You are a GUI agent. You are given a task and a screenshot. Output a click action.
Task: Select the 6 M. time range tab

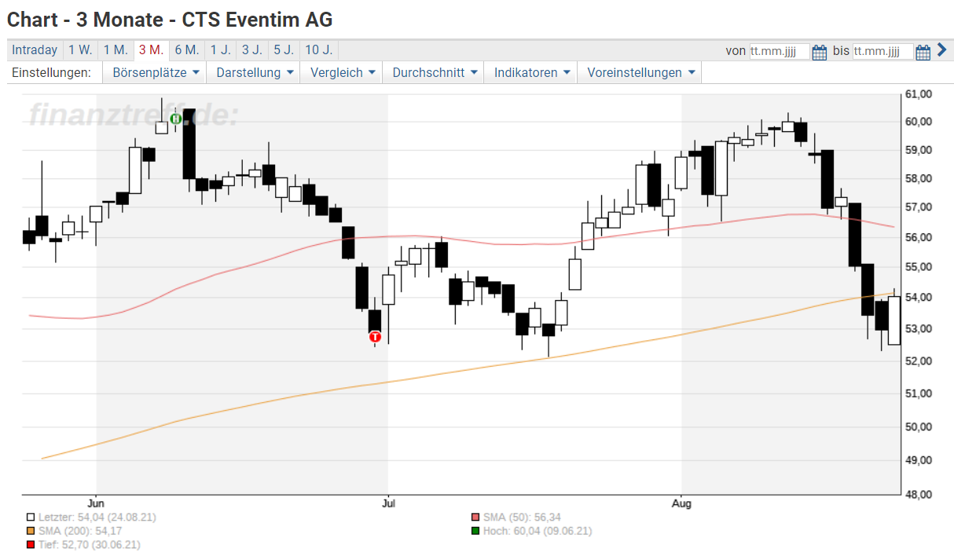pos(186,50)
